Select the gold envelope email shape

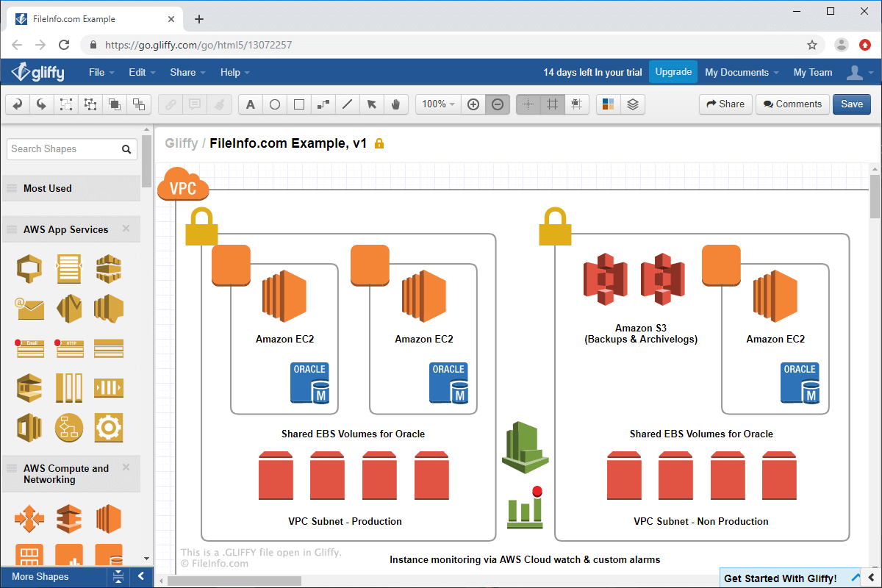click(x=29, y=308)
